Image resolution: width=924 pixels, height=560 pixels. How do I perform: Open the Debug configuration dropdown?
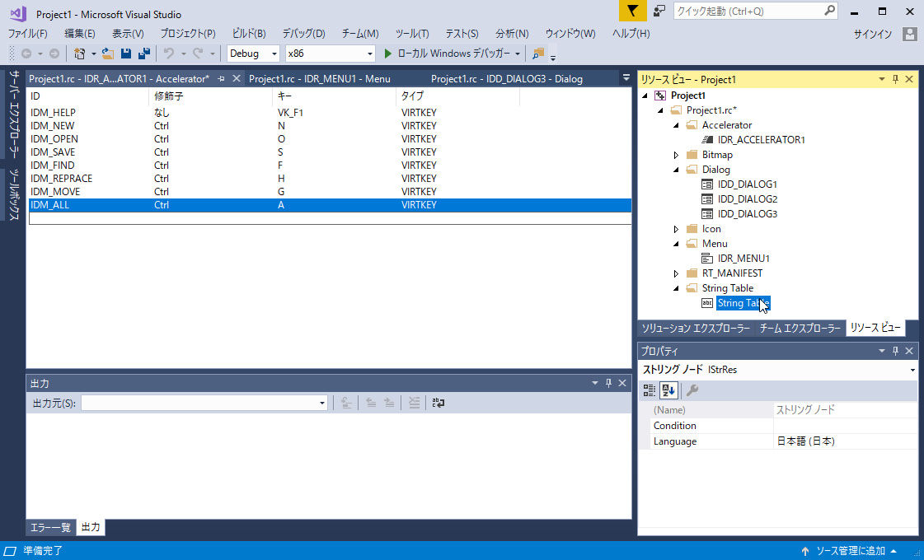[x=254, y=54]
